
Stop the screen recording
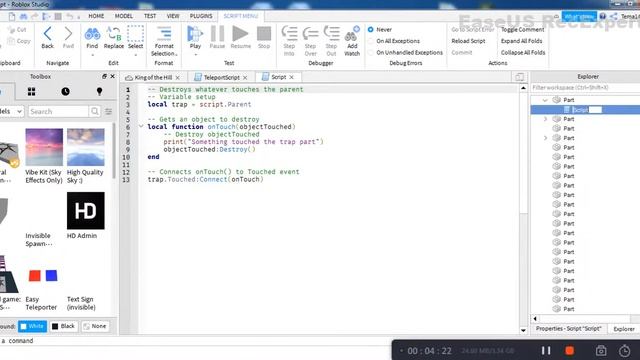pos(569,350)
